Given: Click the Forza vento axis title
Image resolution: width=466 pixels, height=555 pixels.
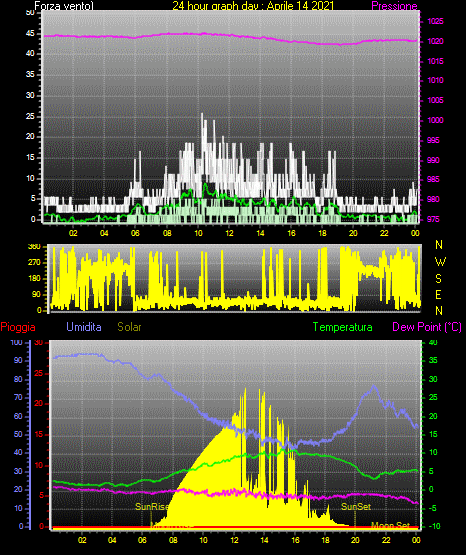Looking at the screenshot, I should (64, 6).
